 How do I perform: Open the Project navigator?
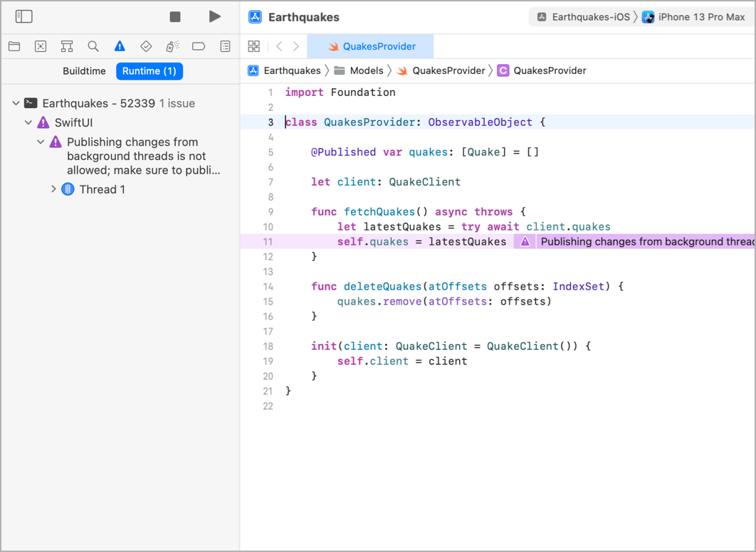[x=14, y=46]
